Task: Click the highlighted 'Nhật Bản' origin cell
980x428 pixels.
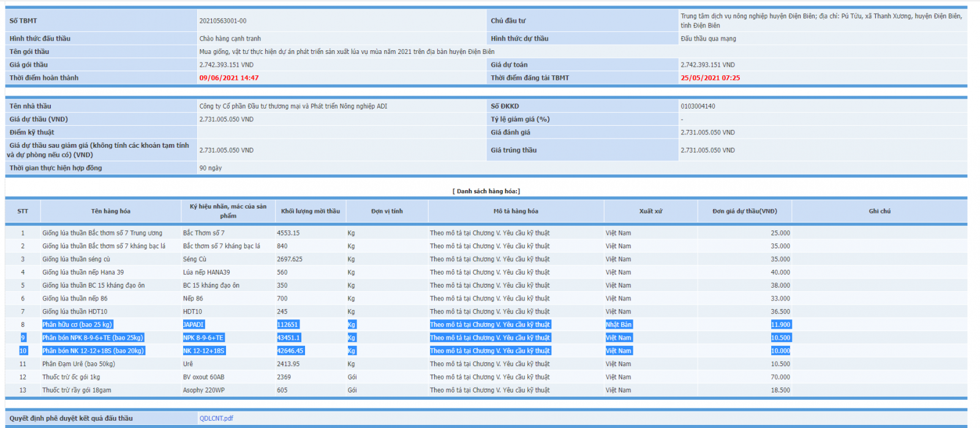Action: pos(619,324)
